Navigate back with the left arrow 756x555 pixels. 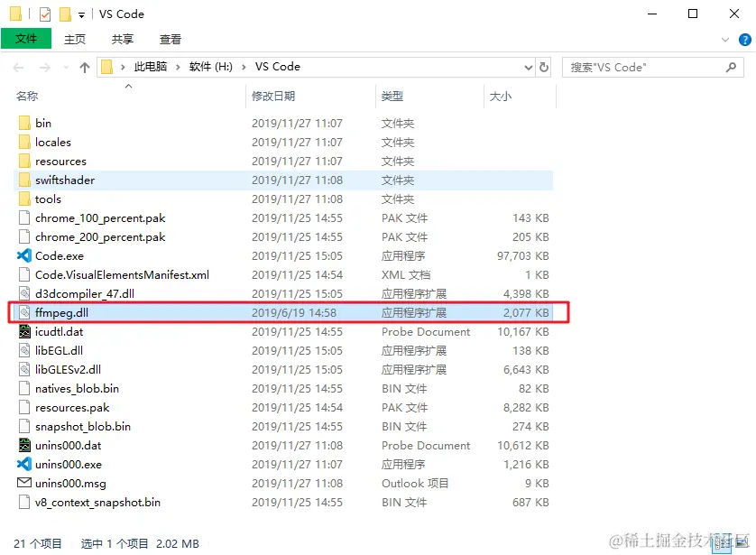(19, 68)
